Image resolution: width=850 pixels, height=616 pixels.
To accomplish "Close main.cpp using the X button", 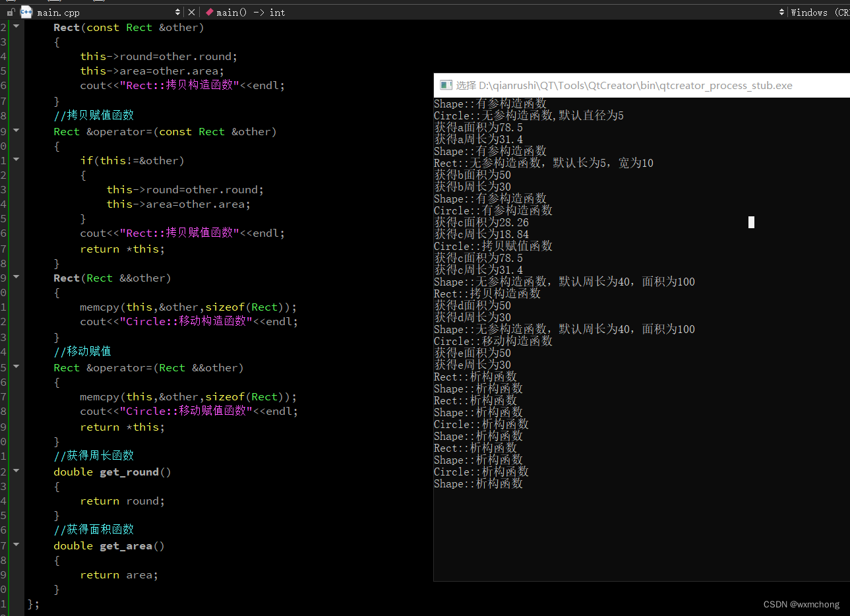I will (x=191, y=12).
